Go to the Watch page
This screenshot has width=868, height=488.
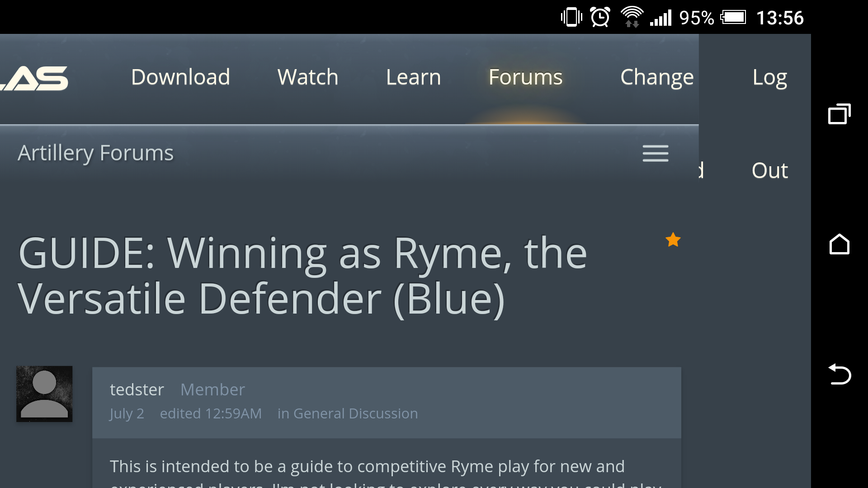click(307, 77)
